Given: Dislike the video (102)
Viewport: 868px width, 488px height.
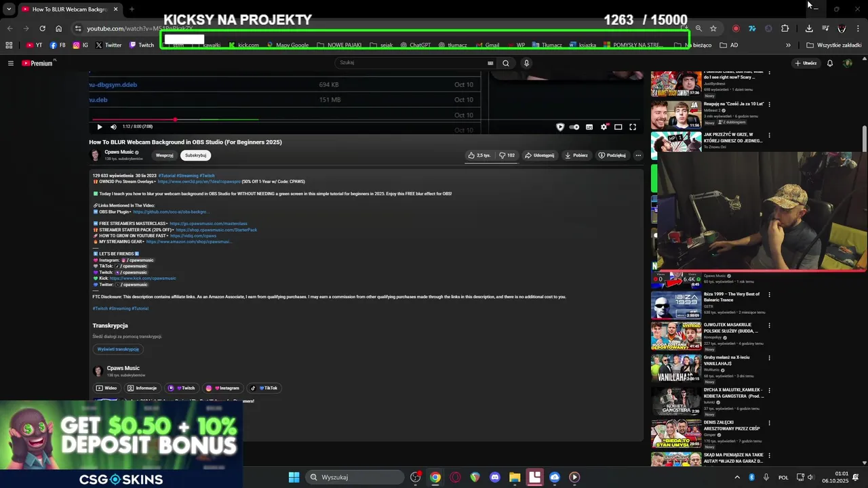Looking at the screenshot, I should click(507, 155).
